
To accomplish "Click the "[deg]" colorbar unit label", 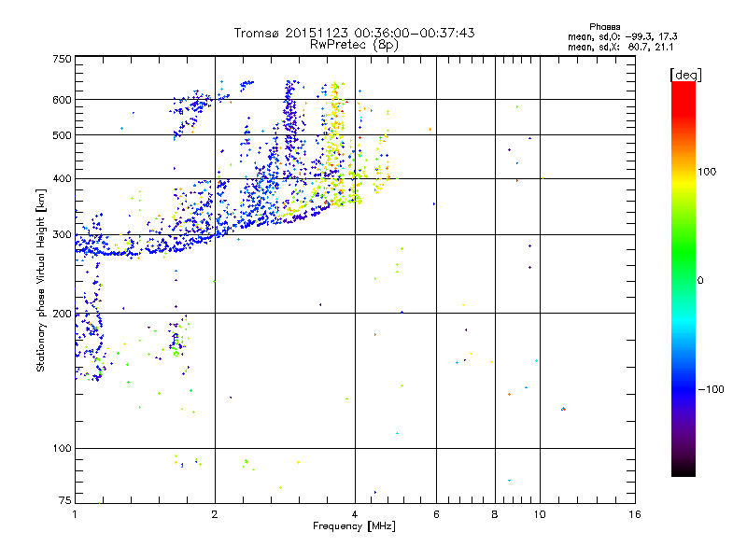I will click(x=685, y=75).
